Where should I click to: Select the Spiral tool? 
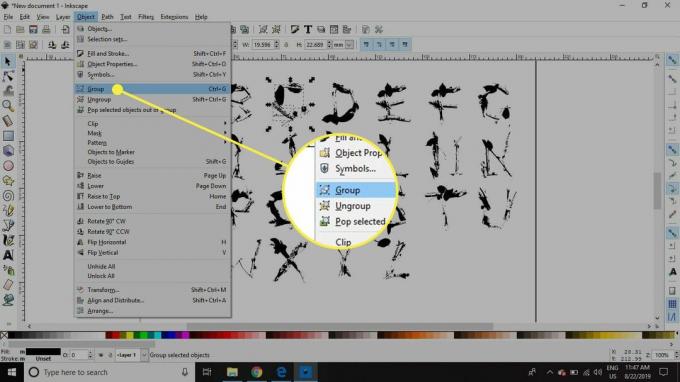coord(8,196)
